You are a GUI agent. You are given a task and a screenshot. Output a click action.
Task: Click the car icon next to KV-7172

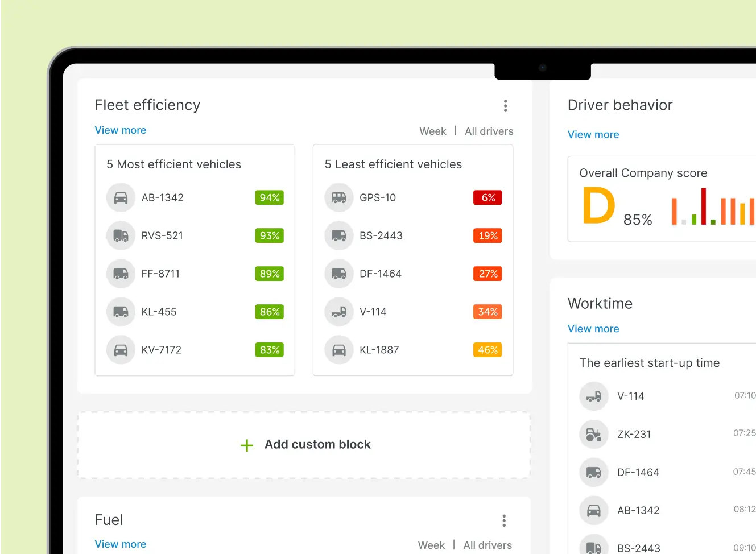click(121, 350)
